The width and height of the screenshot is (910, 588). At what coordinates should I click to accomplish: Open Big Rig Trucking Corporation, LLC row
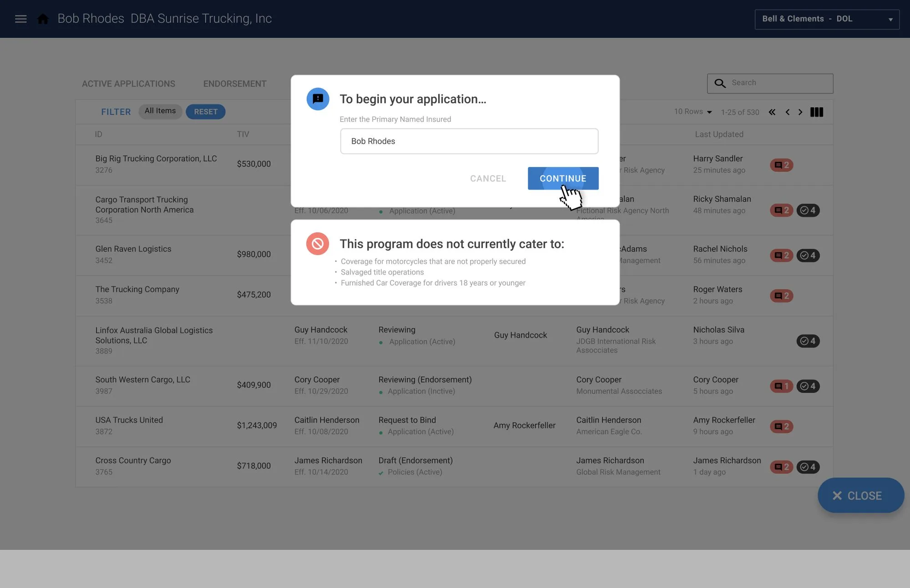click(454, 165)
